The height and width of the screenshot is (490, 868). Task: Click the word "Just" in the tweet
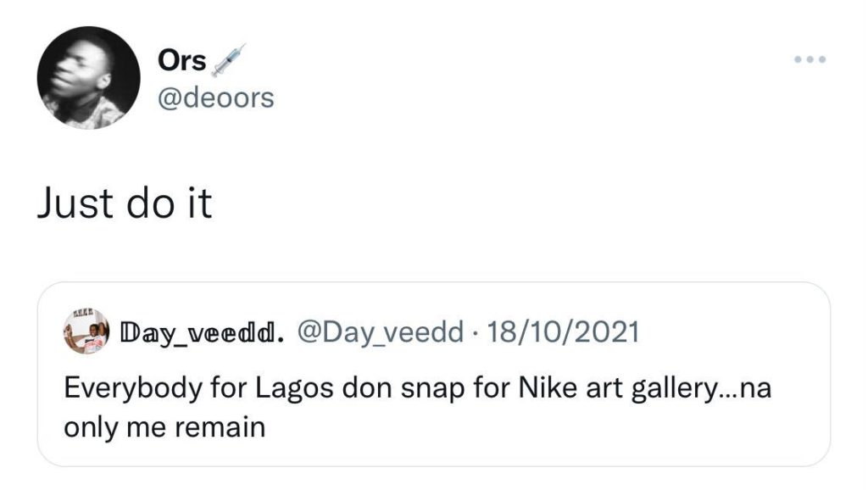75,204
